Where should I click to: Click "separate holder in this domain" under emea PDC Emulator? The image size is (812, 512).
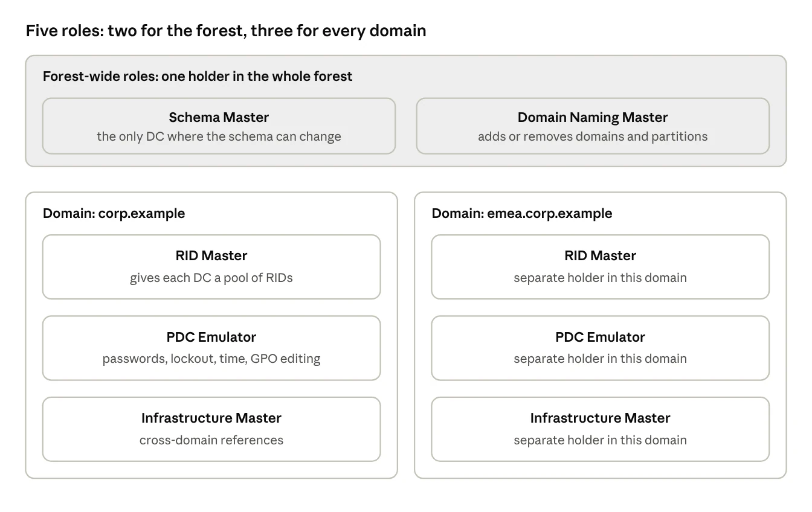point(601,359)
